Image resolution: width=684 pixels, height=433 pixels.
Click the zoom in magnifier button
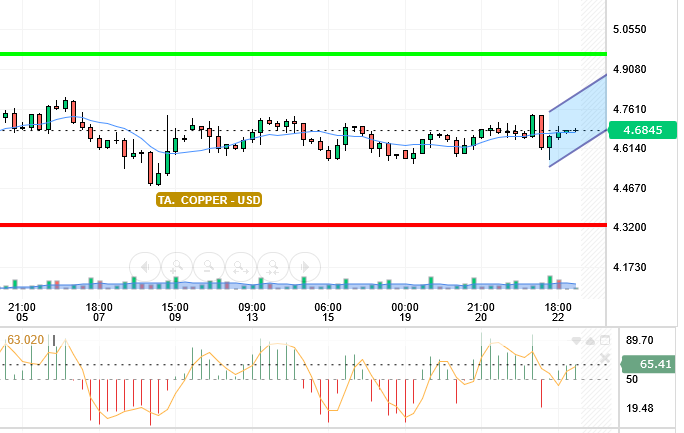[x=177, y=266]
